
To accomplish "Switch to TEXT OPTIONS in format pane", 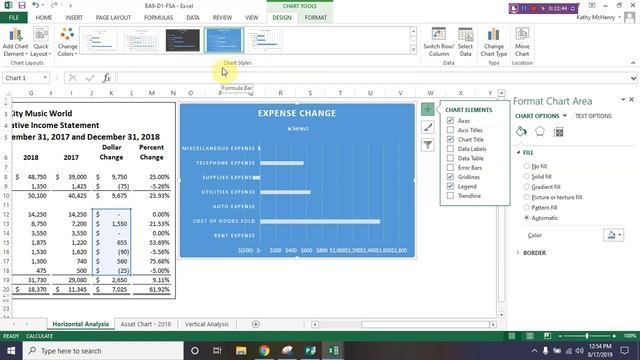I will tap(593, 116).
